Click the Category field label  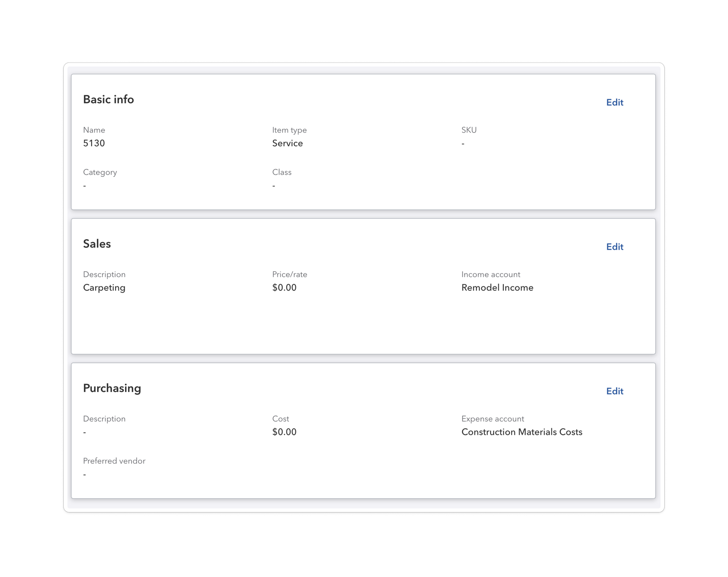click(x=100, y=172)
